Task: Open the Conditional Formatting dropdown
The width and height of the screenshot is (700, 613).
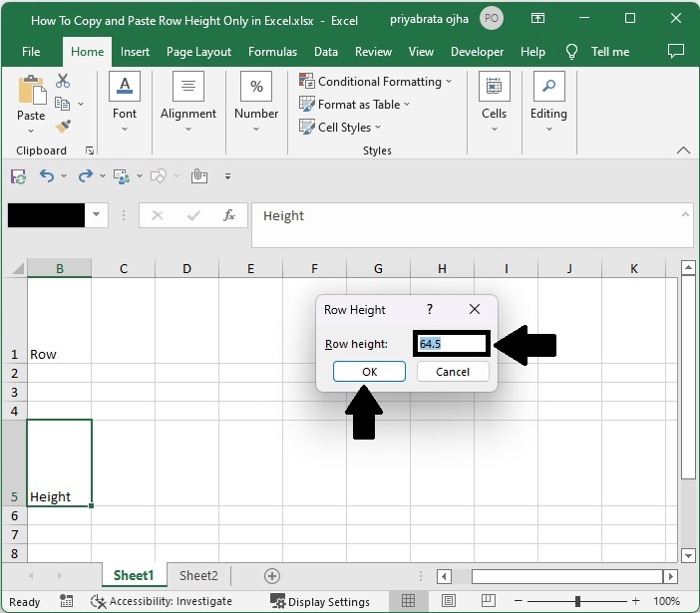Action: click(x=379, y=82)
